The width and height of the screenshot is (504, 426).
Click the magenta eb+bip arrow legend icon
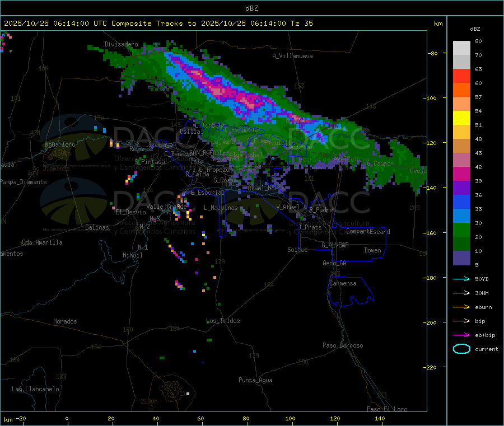point(461,335)
